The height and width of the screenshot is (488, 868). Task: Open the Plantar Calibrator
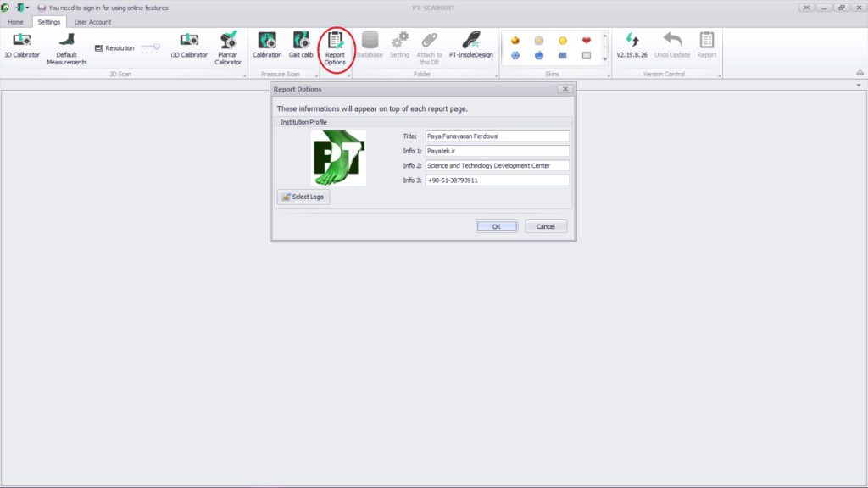coord(228,48)
